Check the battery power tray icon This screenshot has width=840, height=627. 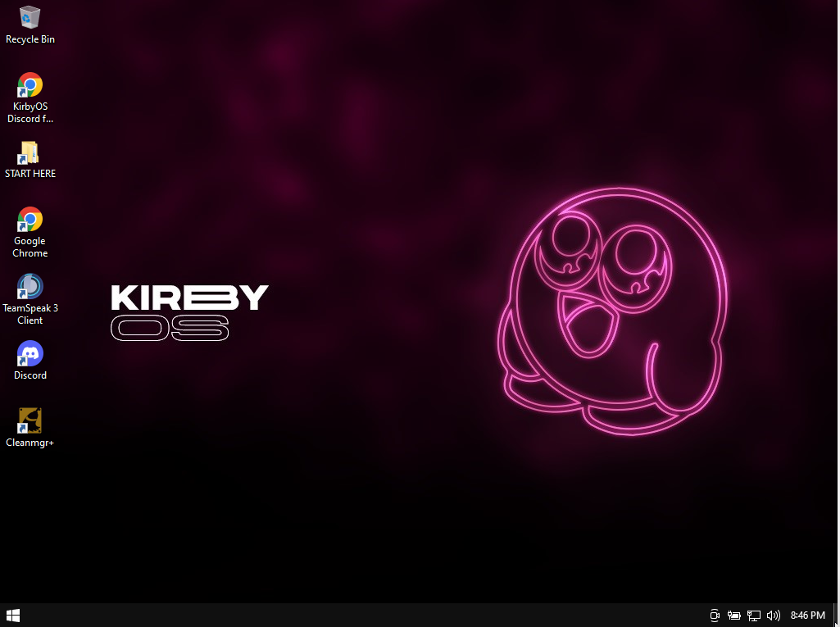click(734, 616)
